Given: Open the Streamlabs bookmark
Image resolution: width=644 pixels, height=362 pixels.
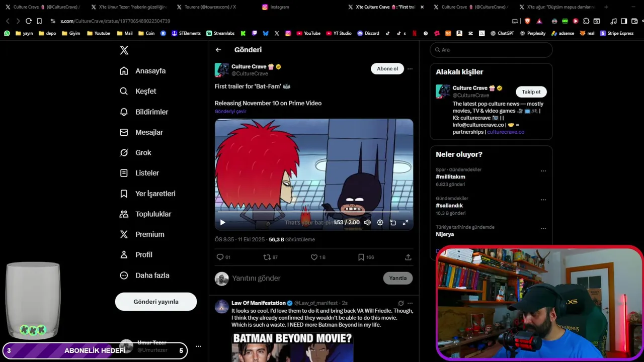Looking at the screenshot, I should pyautogui.click(x=220, y=33).
